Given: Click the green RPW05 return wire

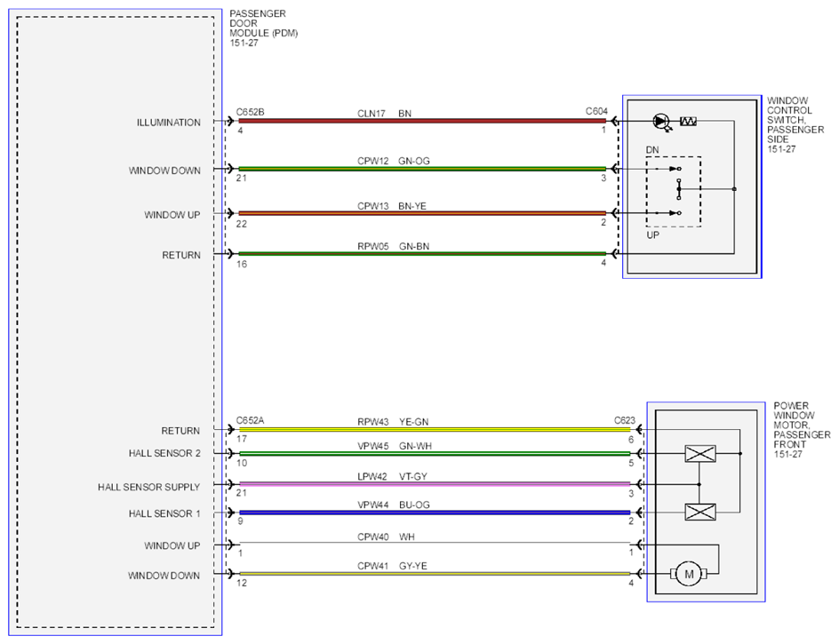Looking at the screenshot, I should tap(422, 253).
